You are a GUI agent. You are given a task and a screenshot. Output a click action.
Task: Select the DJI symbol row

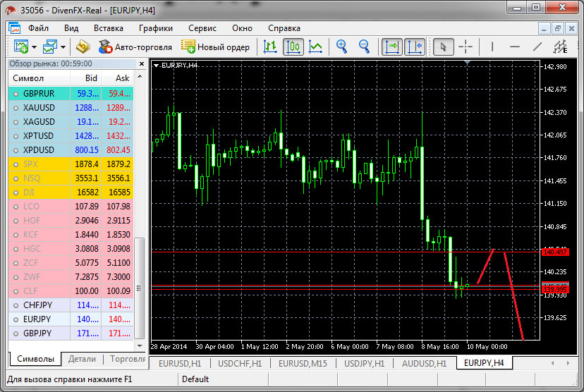pos(71,192)
